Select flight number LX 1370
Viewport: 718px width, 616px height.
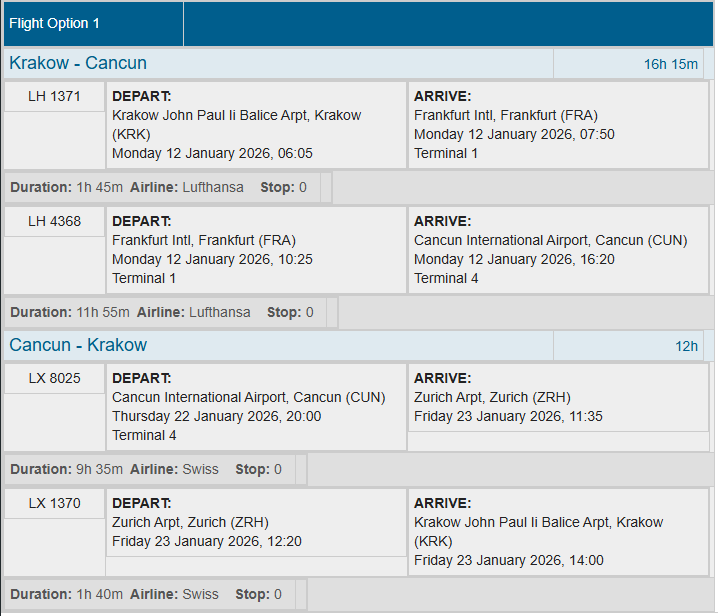[x=55, y=503]
